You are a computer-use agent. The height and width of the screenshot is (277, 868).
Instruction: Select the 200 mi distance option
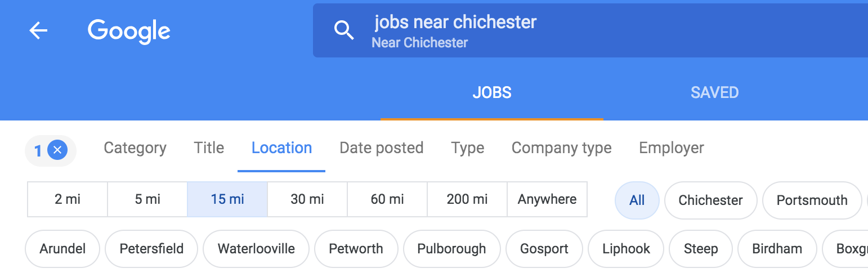click(467, 199)
